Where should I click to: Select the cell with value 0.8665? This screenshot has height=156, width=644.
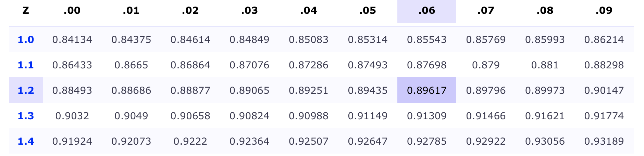point(131,65)
